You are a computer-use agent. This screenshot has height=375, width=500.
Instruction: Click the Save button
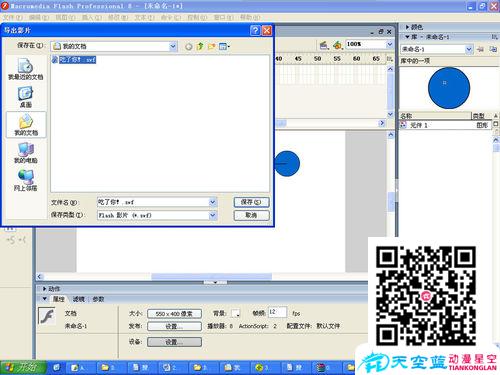[x=251, y=202]
